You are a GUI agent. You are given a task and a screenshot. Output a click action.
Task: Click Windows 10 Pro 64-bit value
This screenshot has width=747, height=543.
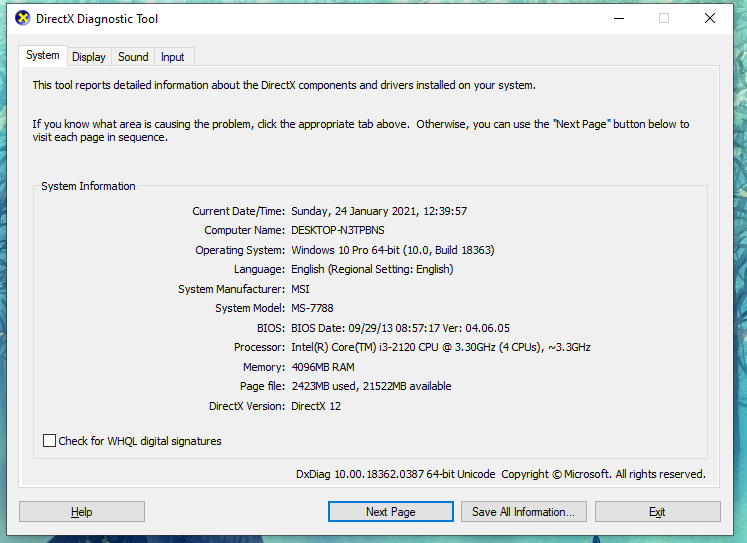tap(393, 250)
